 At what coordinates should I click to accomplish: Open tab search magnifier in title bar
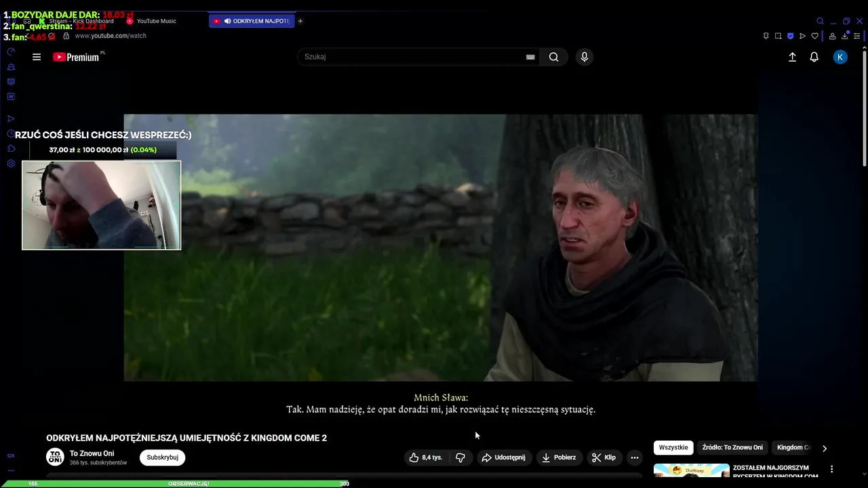[820, 21]
